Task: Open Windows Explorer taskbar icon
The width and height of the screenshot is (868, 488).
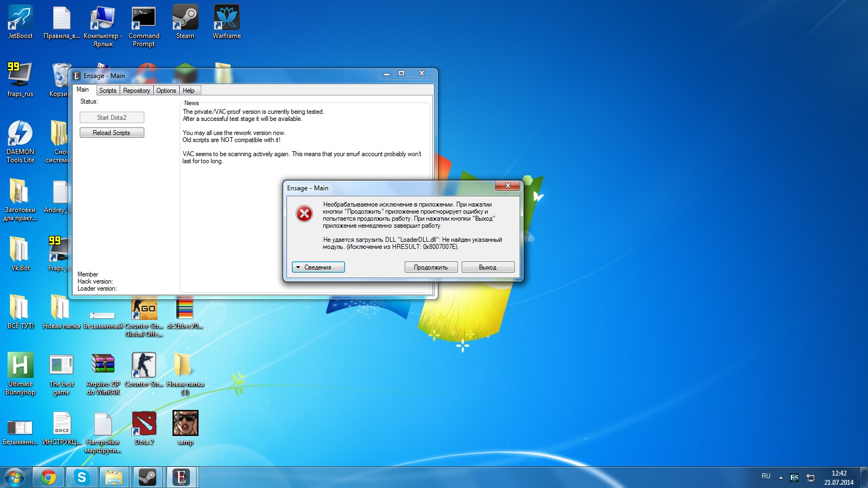Action: [114, 477]
